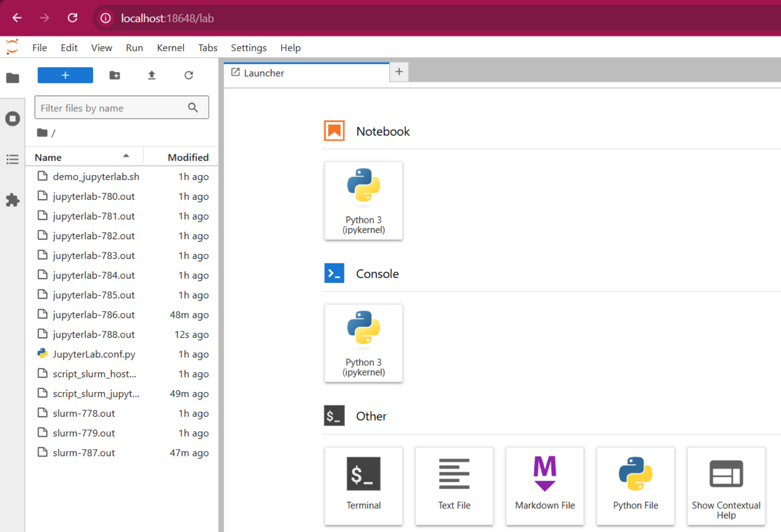Open the Kernel menu

point(171,48)
